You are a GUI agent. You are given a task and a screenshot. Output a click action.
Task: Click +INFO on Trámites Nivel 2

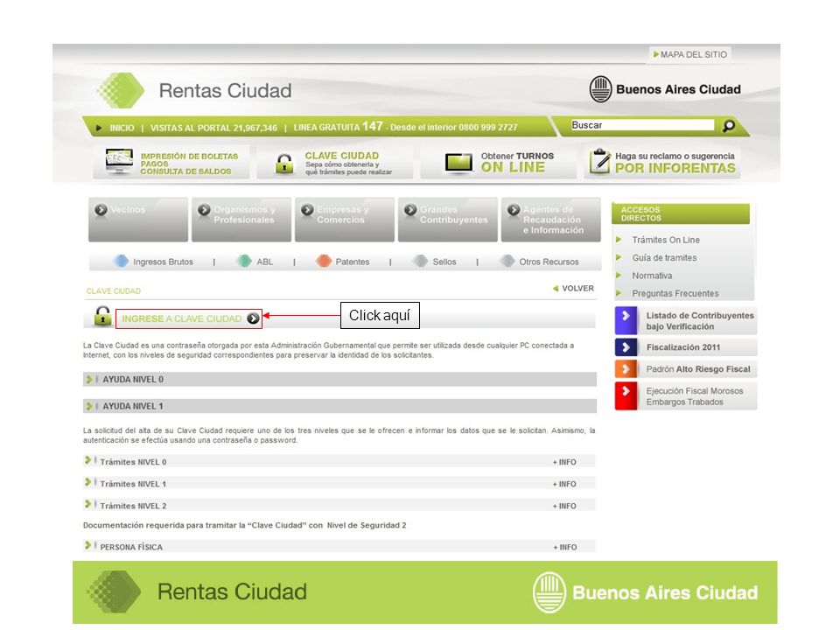(x=564, y=506)
